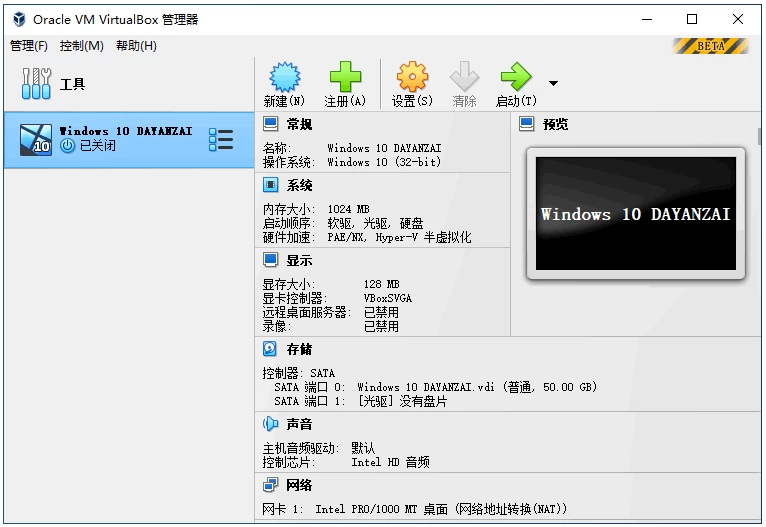Expand the Start (启动) dropdown arrow
The image size is (766, 527).
(553, 84)
